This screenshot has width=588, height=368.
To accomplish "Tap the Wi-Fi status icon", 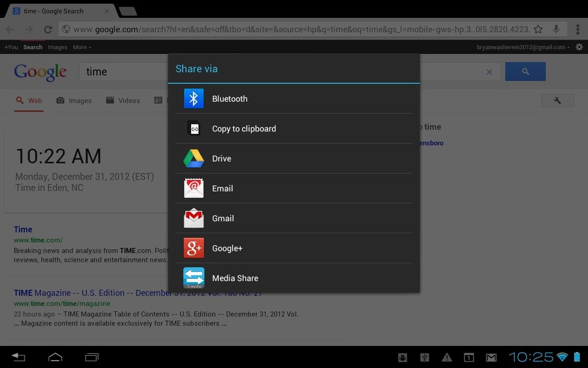I will pyautogui.click(x=562, y=357).
